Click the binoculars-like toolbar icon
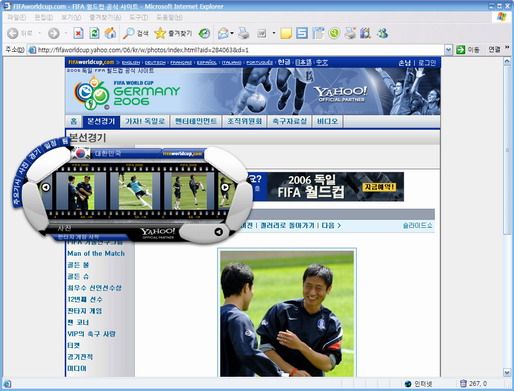Viewport: 514px width, 391px height. 366,33
